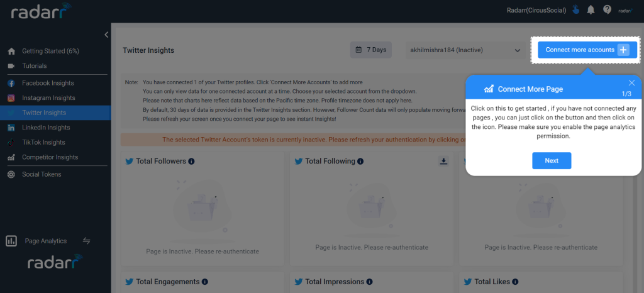Open LinkedIn Insights
The height and width of the screenshot is (293, 644).
point(46,128)
